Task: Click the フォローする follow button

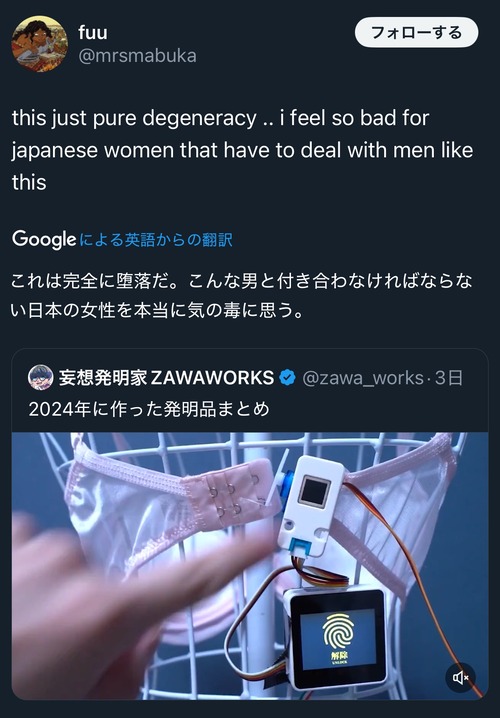Action: (x=417, y=33)
